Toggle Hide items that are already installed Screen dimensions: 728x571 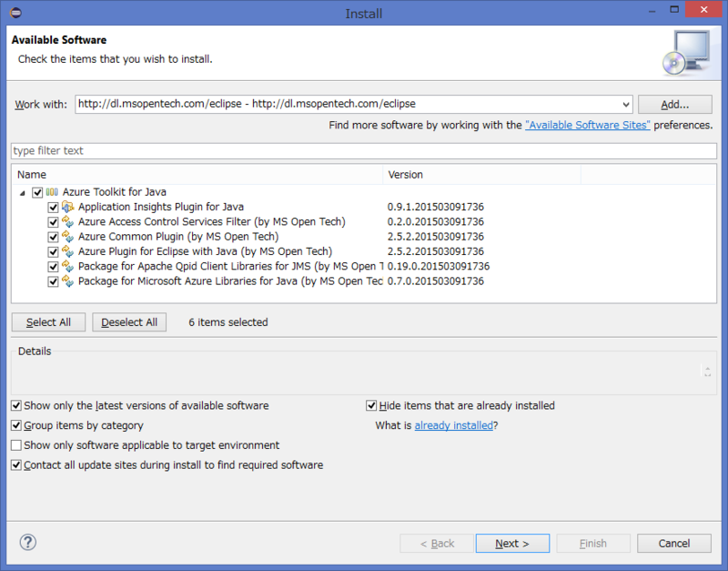[x=371, y=405]
